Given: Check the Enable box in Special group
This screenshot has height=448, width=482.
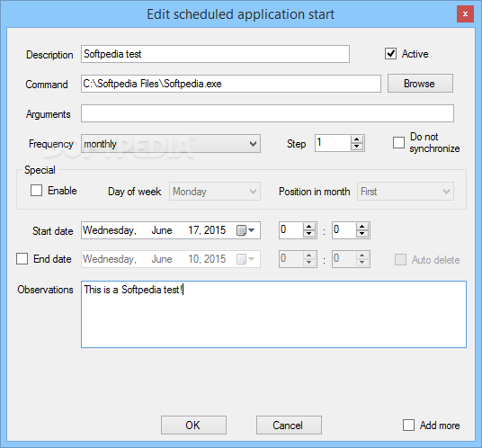Looking at the screenshot, I should pos(36,191).
